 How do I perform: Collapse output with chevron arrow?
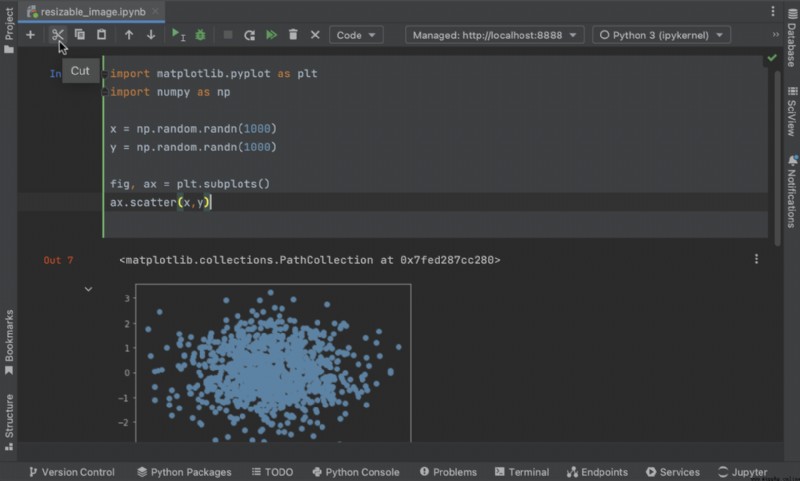(x=88, y=289)
